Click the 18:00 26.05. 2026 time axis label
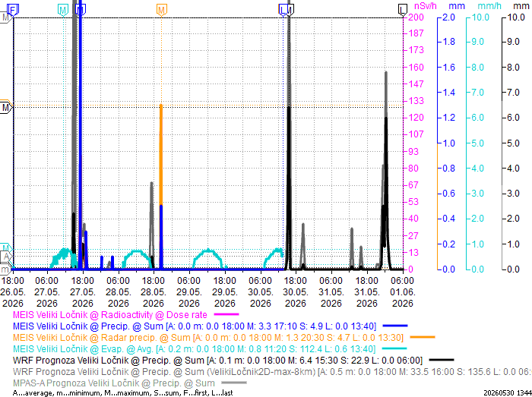 point(12,292)
